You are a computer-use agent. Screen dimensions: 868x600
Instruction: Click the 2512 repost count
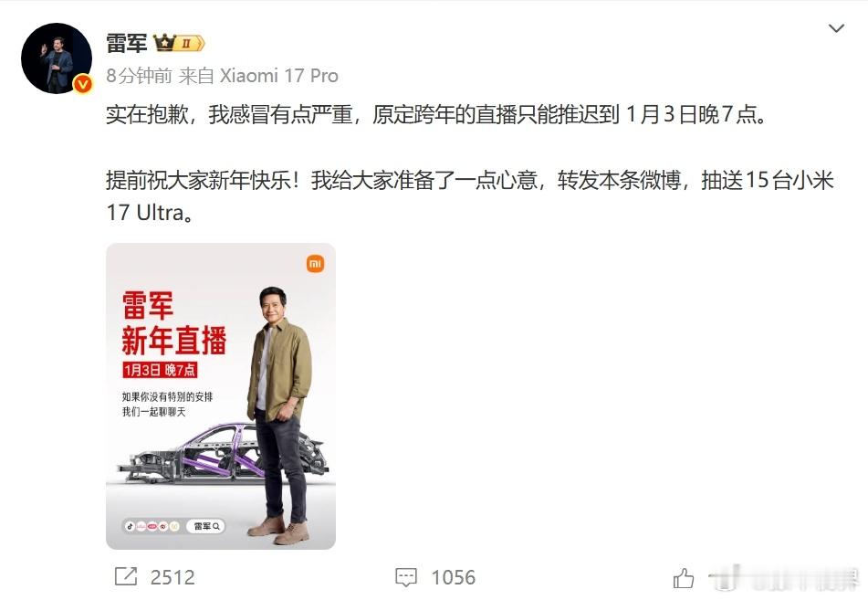click(173, 577)
